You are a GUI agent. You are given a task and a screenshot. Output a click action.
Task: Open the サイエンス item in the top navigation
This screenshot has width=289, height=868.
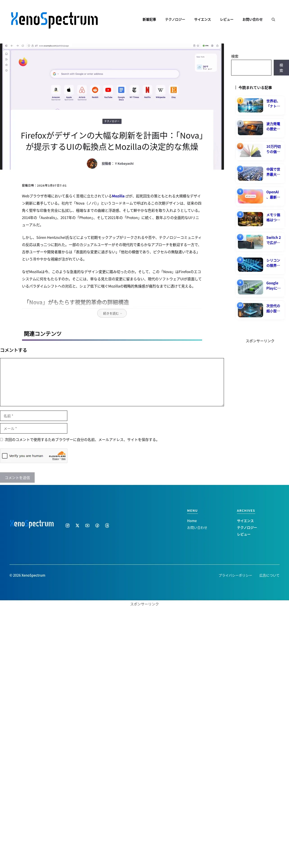click(x=203, y=20)
